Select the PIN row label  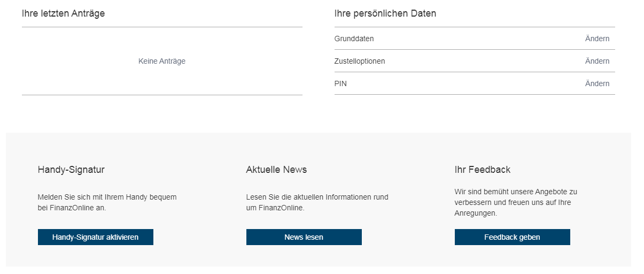(x=340, y=83)
